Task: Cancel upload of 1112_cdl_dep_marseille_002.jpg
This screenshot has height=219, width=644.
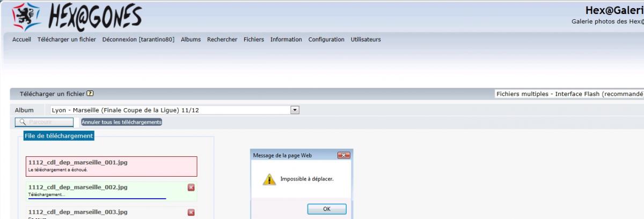Action: click(x=191, y=187)
